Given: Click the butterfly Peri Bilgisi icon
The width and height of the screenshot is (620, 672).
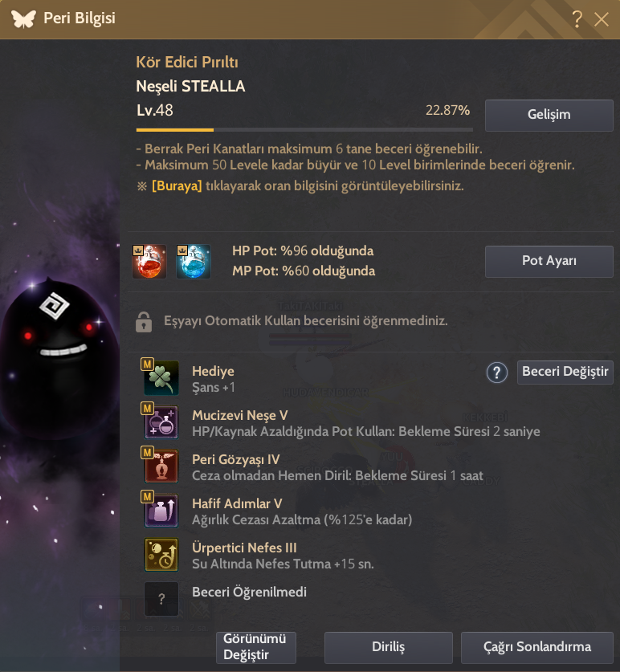Looking at the screenshot, I should coord(23,18).
